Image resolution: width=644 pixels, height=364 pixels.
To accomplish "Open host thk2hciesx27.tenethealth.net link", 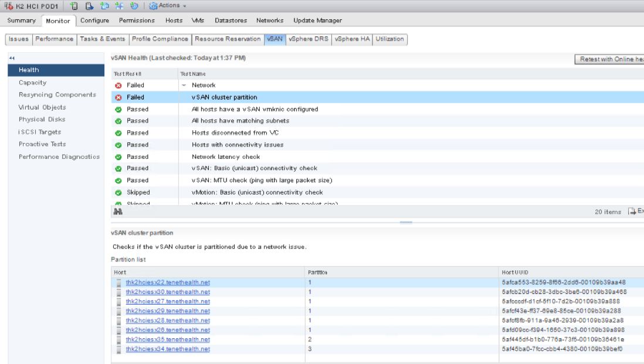I will [x=168, y=301].
